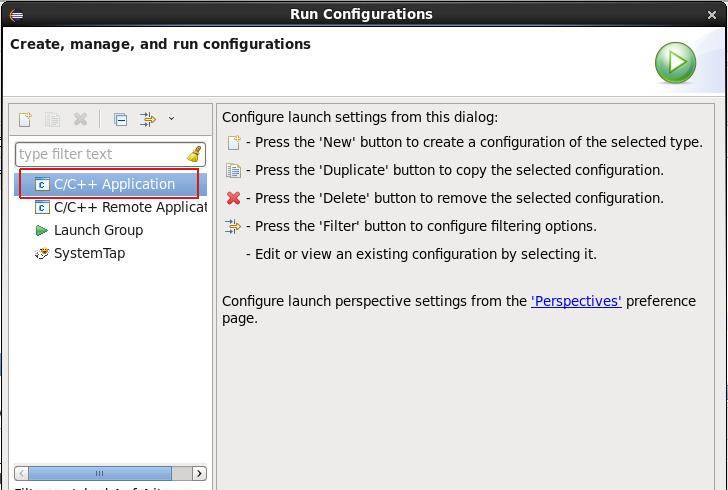Click the type filter text field

pos(98,154)
